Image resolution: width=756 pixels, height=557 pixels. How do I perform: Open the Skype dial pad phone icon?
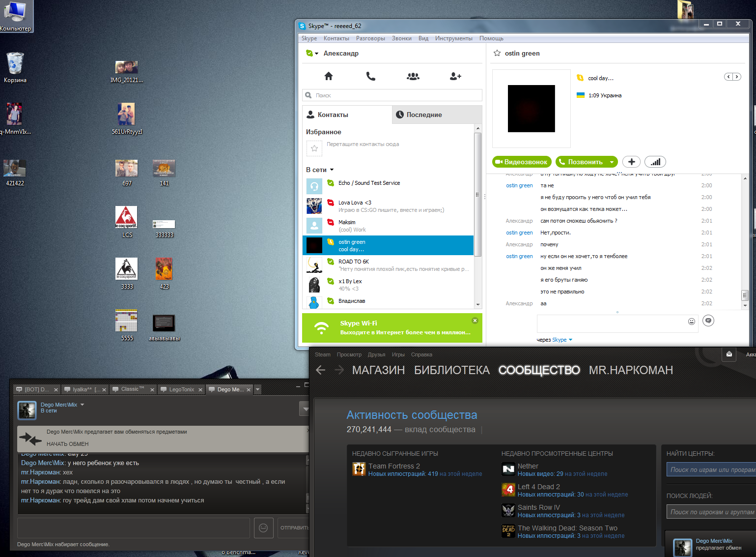(371, 76)
